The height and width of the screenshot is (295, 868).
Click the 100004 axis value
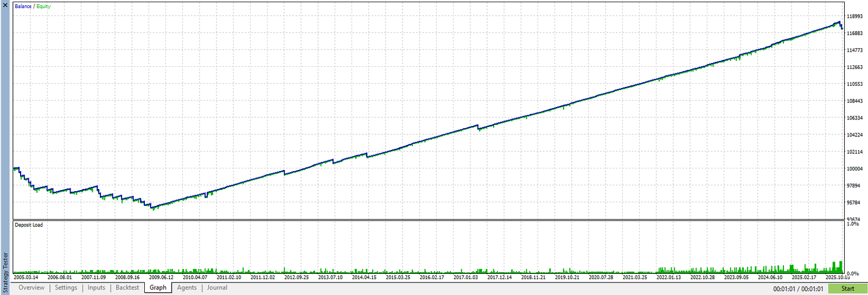855,169
